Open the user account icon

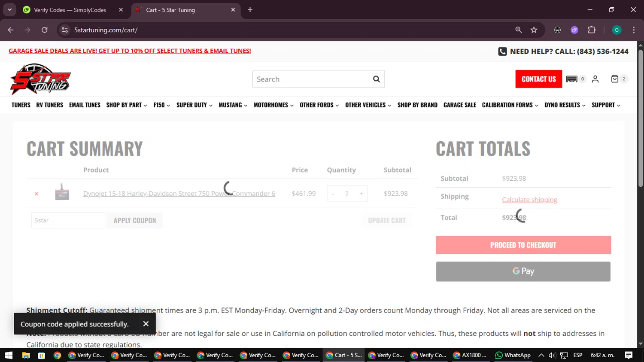(x=595, y=79)
